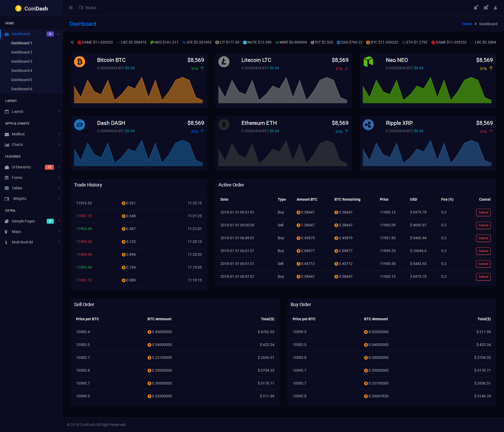Expand the Forms menu chevron
Screen dimensions: 504x432
coord(59,178)
